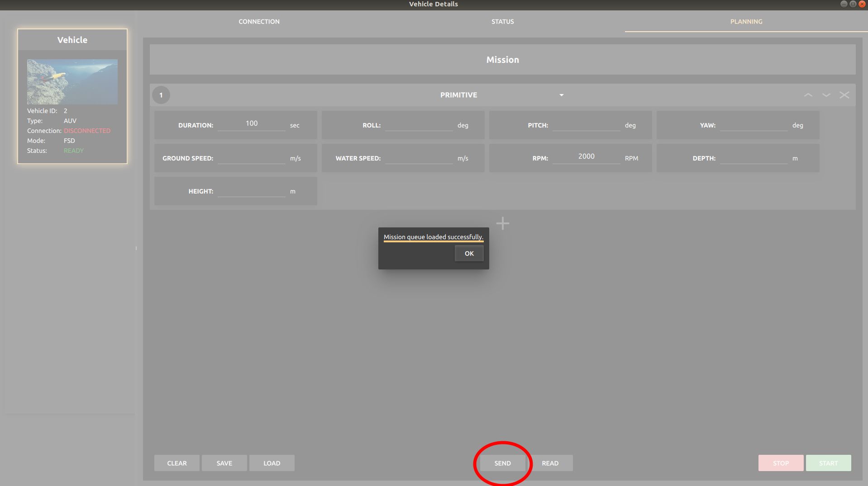The width and height of the screenshot is (868, 486).
Task: Open the PRIMITIVE type dropdown
Action: click(x=502, y=95)
